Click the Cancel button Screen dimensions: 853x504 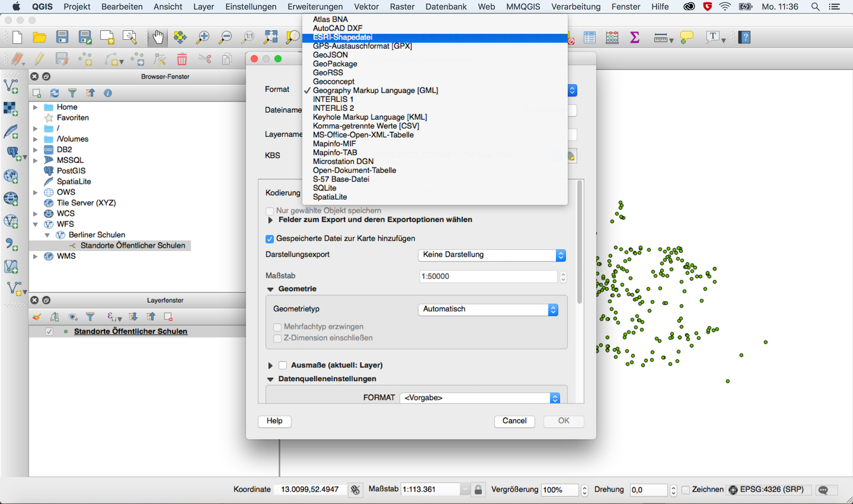tap(514, 421)
